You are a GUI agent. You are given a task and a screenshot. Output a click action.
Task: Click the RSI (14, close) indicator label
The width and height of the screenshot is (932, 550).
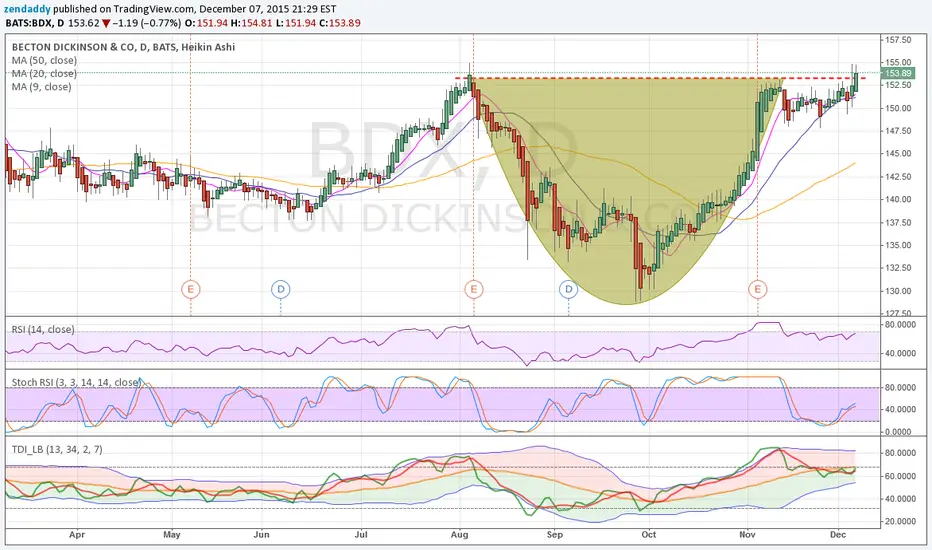[43, 329]
